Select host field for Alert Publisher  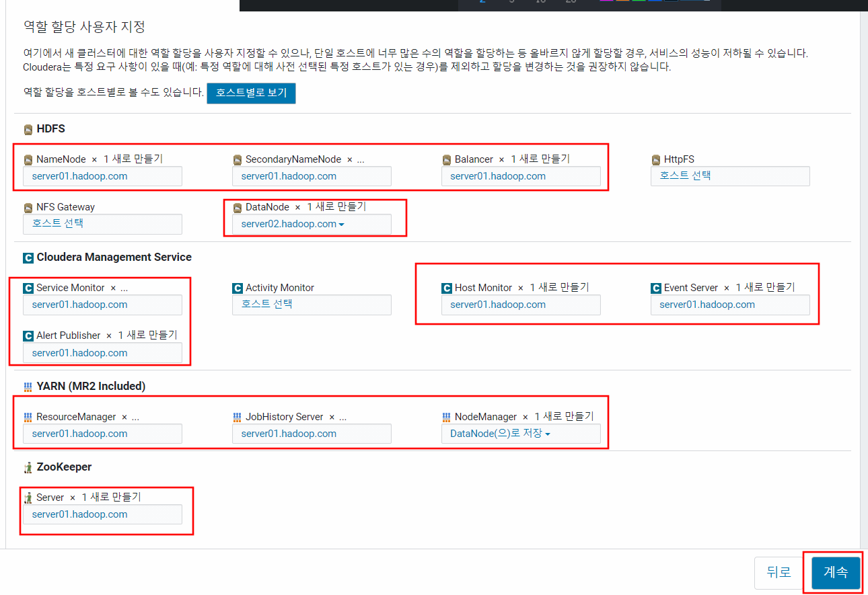pos(102,353)
